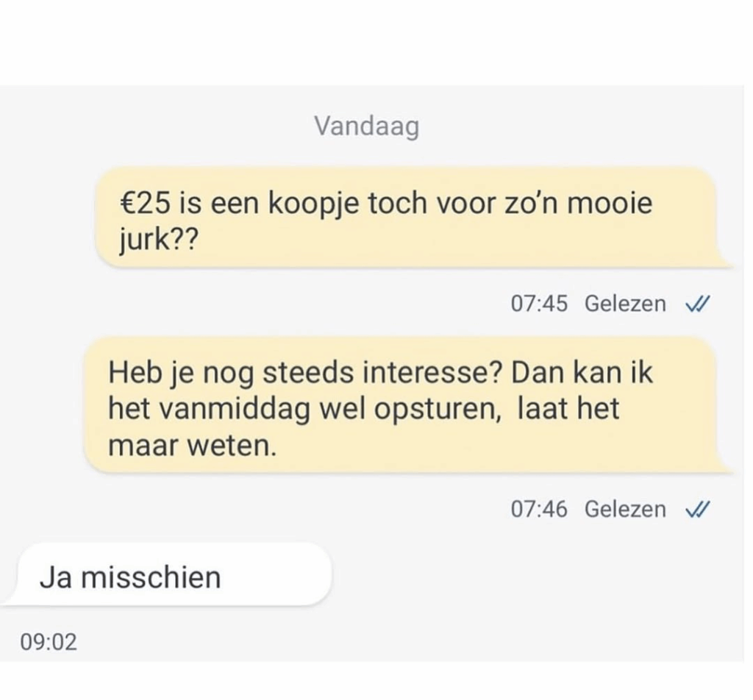
Task: Click the 07:46 timestamp
Action: click(539, 509)
